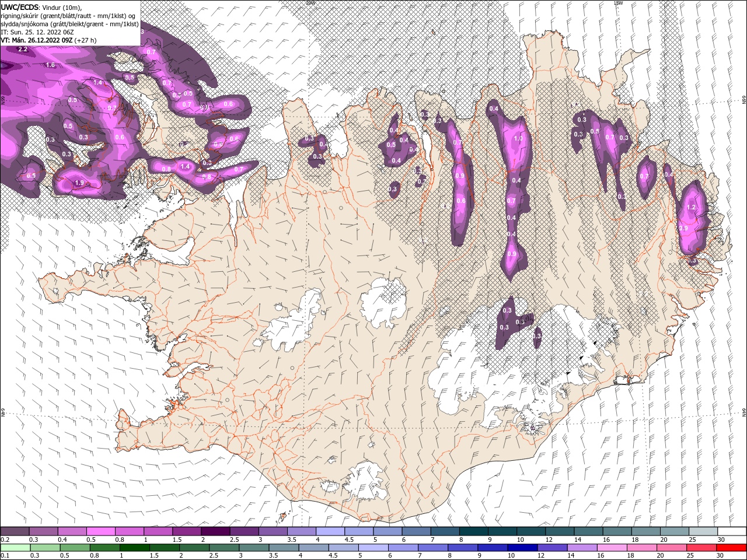Click the 1.6 precipitation value on map
The height and width of the screenshot is (560, 747).
(x=50, y=65)
